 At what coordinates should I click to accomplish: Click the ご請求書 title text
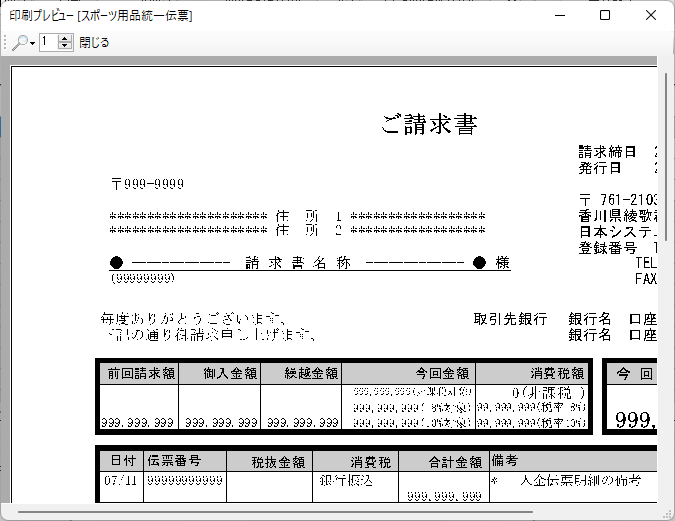coord(429,124)
